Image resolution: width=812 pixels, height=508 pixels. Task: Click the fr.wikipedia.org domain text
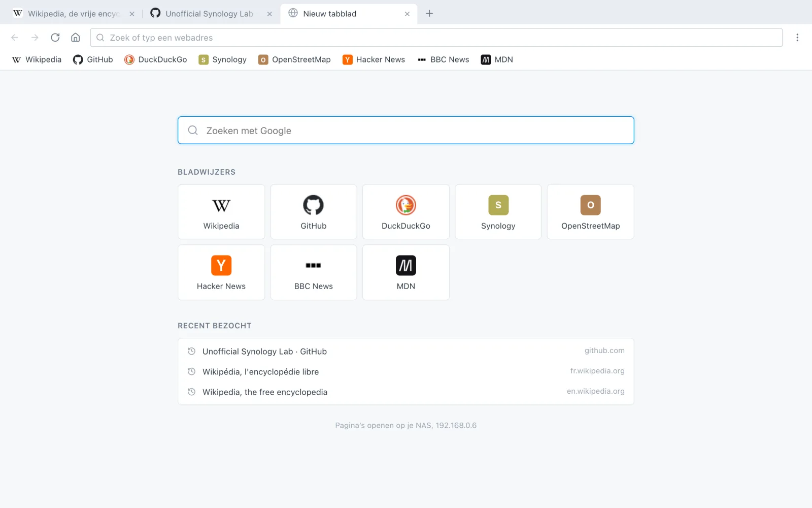[597, 371]
